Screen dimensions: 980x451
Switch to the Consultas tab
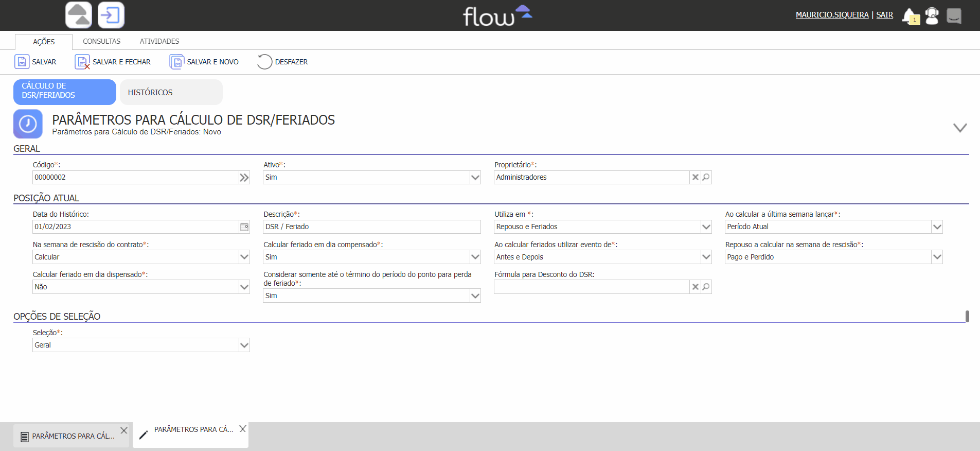101,41
